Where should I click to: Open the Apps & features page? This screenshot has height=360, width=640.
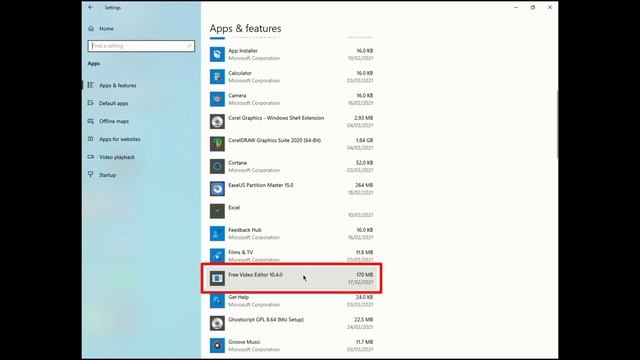click(118, 85)
